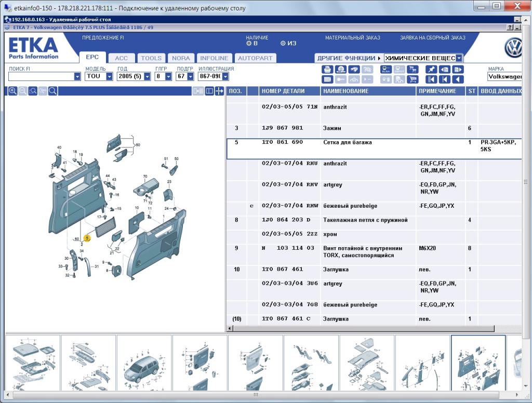Viewport: 532px width, 403px height.
Task: Click the ПОИСК FI search field
Action: click(42, 77)
